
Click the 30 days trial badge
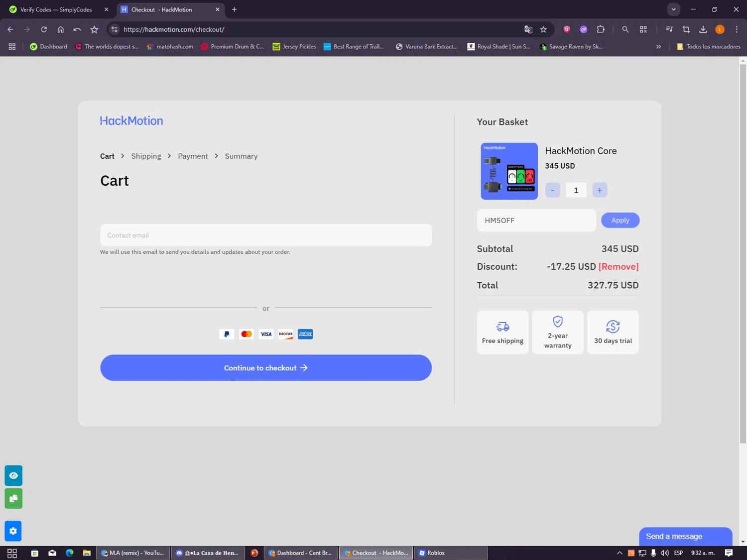[613, 333]
